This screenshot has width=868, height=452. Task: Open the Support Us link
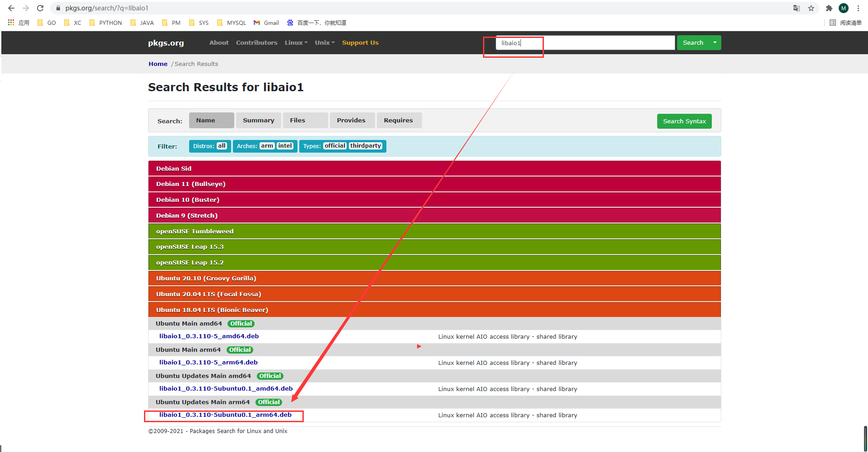coord(360,42)
